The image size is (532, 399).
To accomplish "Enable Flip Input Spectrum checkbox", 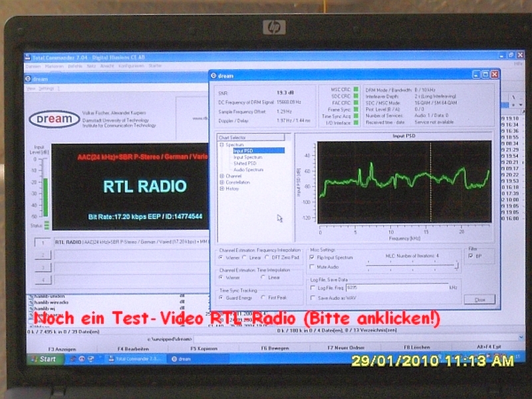I will tap(312, 257).
